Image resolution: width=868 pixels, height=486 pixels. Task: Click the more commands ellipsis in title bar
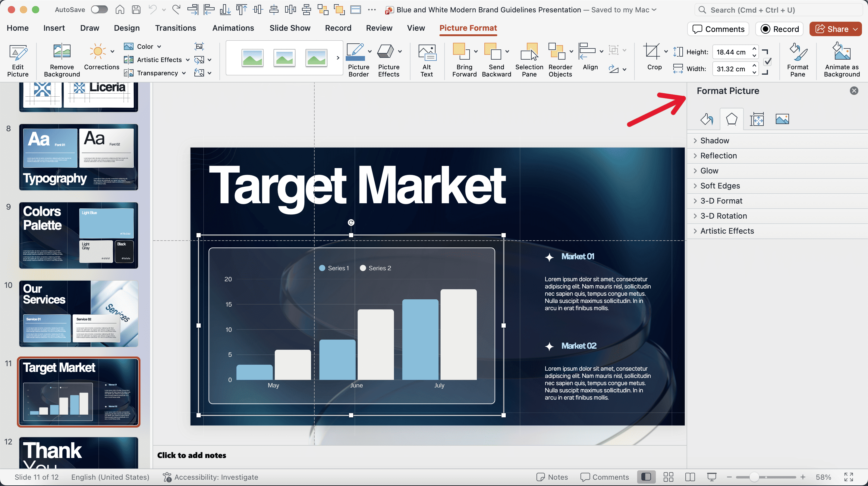click(x=372, y=10)
